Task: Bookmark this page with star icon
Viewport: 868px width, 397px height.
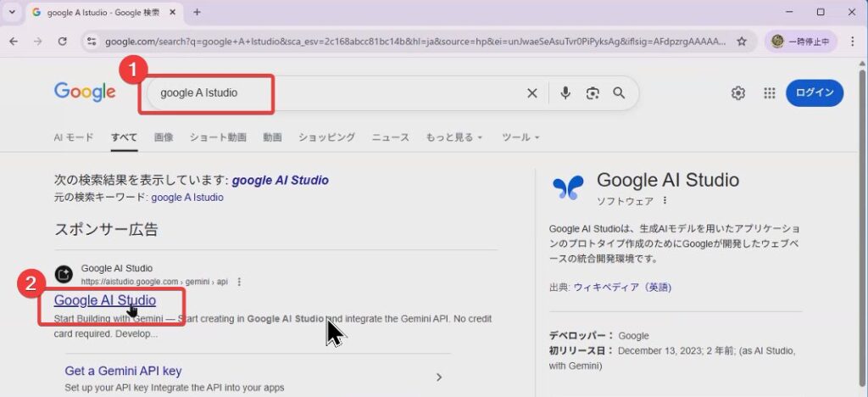Action: click(x=742, y=41)
